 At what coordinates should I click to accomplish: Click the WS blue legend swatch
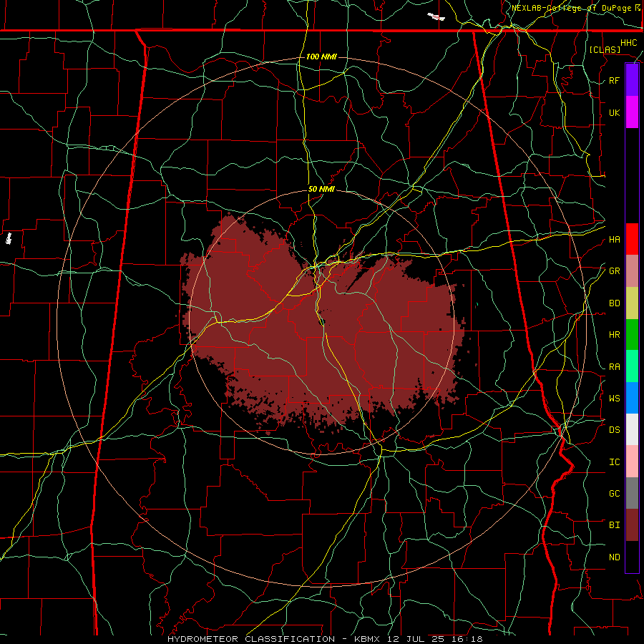pyautogui.click(x=632, y=398)
